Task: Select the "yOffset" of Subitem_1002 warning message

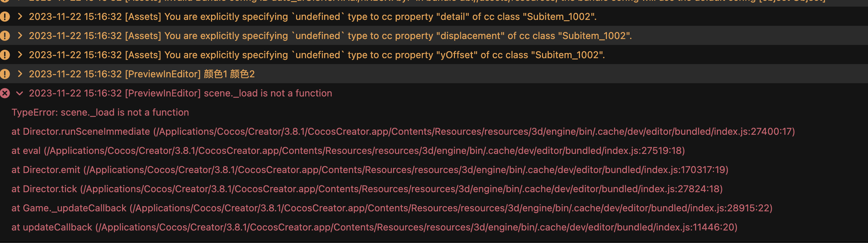Action: pyautogui.click(x=317, y=55)
